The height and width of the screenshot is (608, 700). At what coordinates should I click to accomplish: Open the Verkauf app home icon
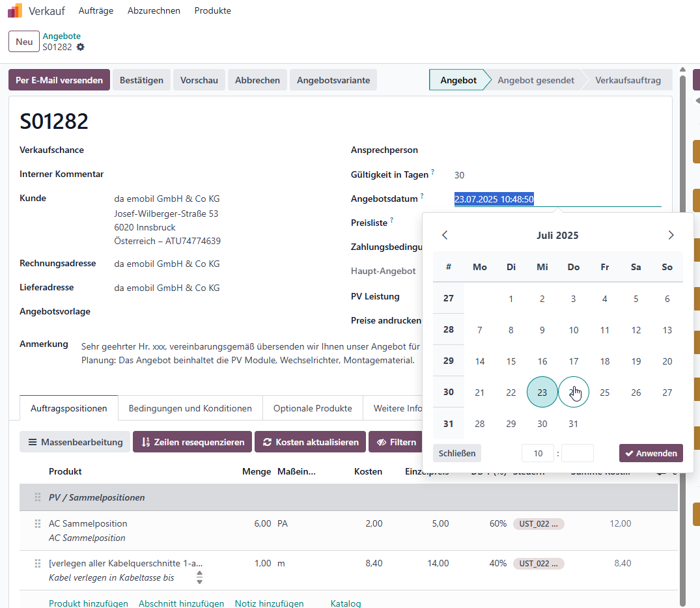pyautogui.click(x=15, y=10)
